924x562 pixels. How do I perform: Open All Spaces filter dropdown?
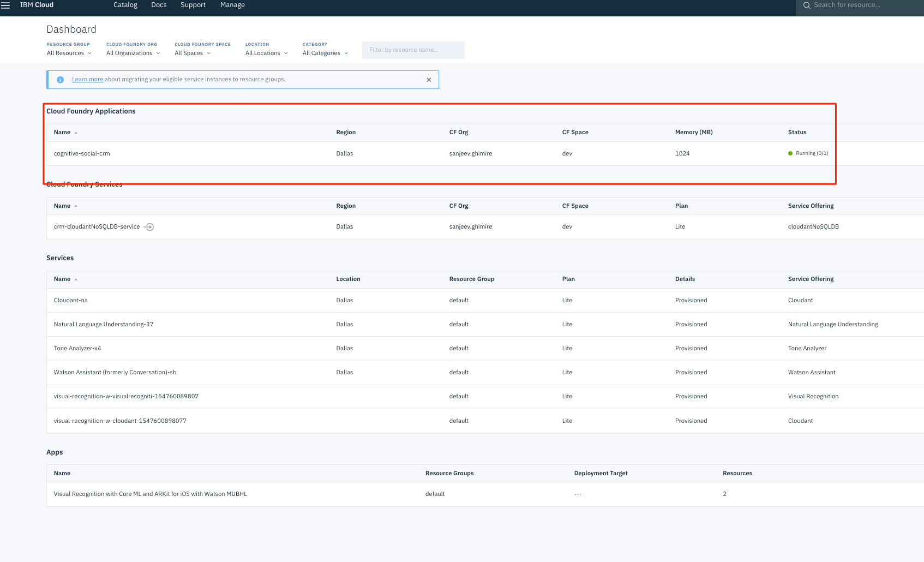(x=193, y=53)
